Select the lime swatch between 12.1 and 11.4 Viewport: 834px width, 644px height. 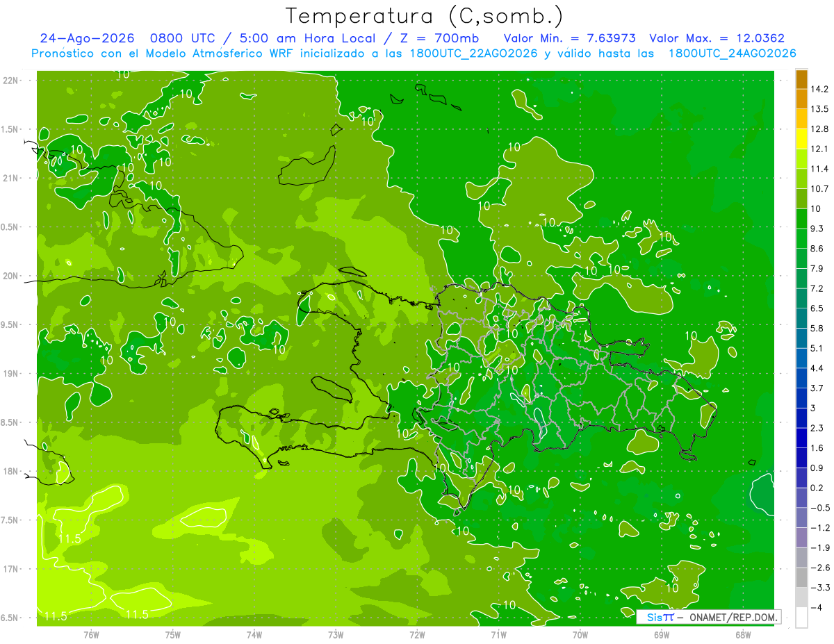tap(802, 158)
